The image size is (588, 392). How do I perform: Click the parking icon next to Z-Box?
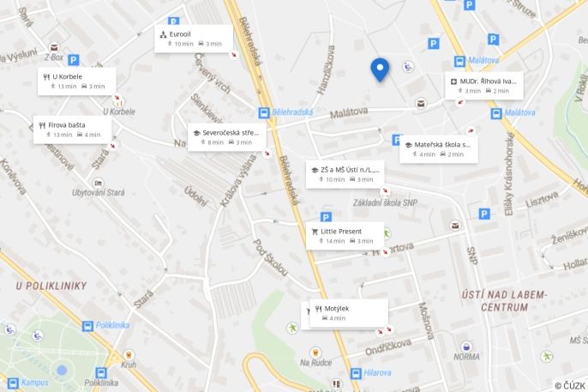[x=74, y=60]
